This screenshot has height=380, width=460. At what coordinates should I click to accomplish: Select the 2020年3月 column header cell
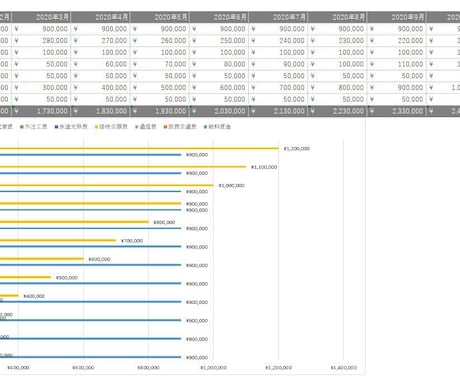pyautogui.click(x=41, y=17)
